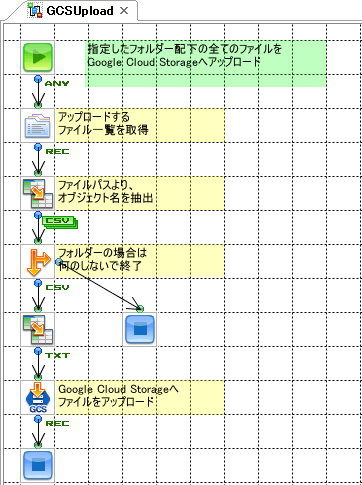Click the green input connector above the branch arrow's End icon
Screen dimensions: 362x485
coord(140,309)
